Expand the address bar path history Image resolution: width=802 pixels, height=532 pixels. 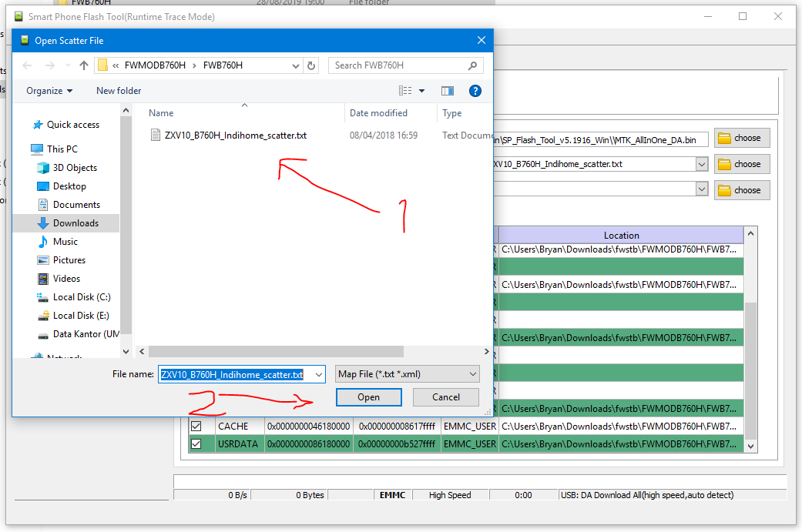click(296, 65)
